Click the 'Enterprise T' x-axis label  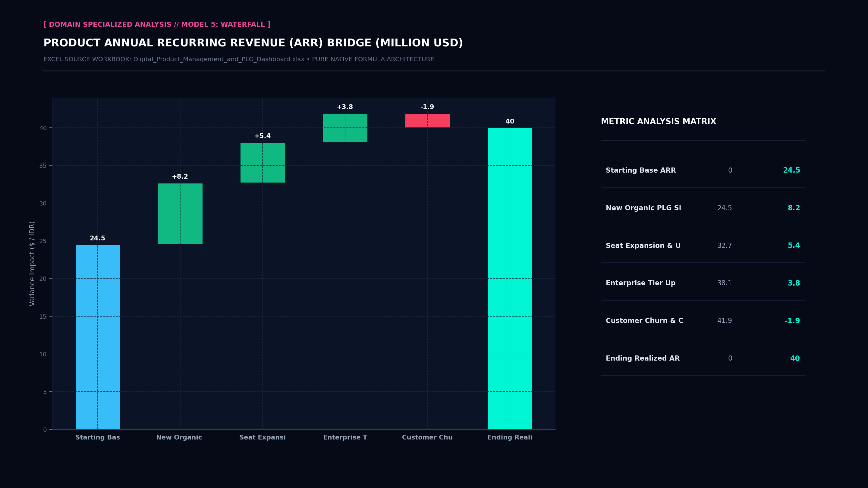pos(345,437)
